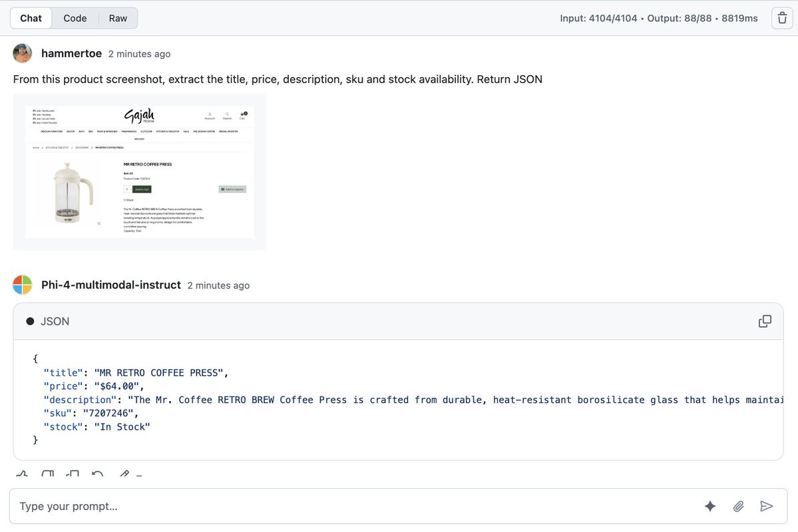Click the hammertoe username
This screenshot has width=798, height=532.
click(71, 53)
